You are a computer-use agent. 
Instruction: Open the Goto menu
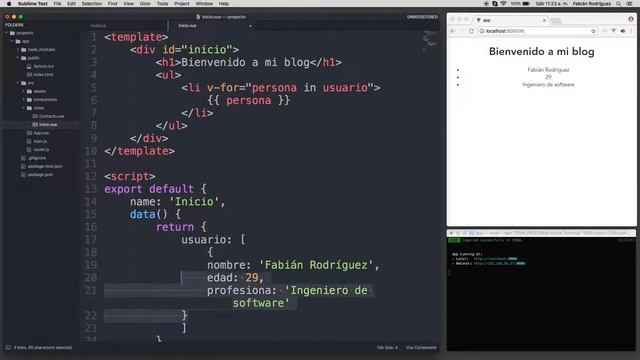145,4
